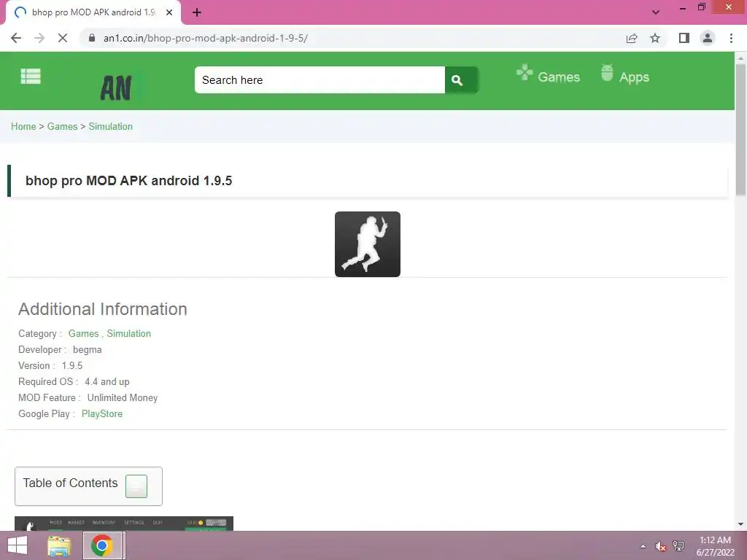Open the site hamburger menu icon
Image resolution: width=747 pixels, height=560 pixels.
31,76
